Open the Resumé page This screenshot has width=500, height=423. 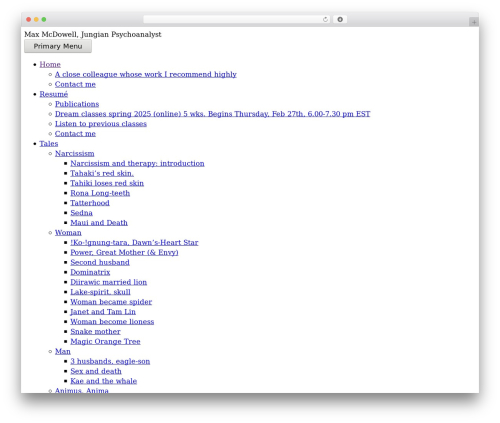click(x=54, y=94)
